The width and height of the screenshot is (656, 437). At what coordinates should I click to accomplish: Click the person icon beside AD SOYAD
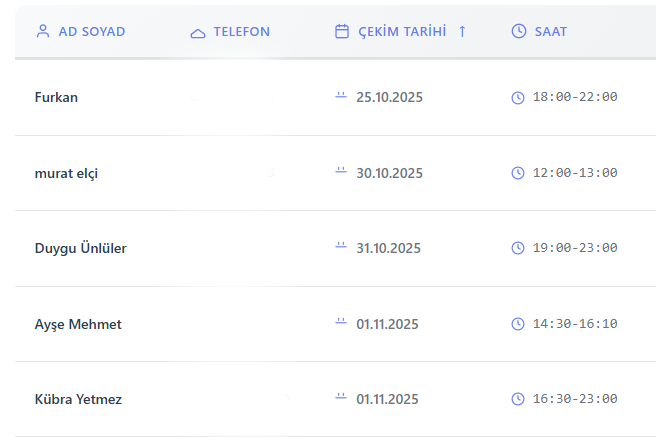[42, 31]
